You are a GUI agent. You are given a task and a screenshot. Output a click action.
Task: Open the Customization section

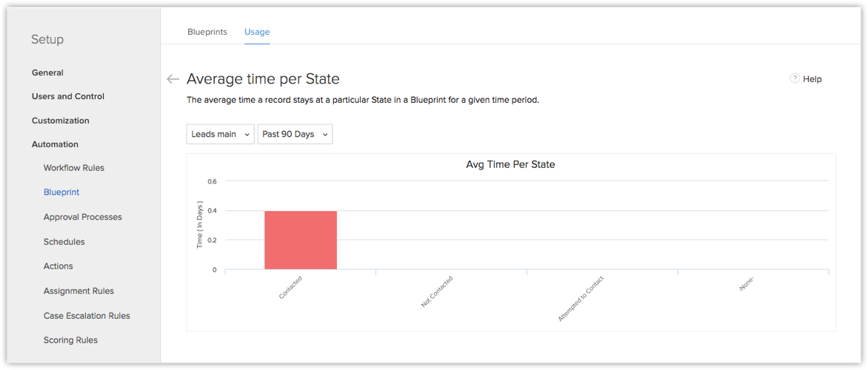pyautogui.click(x=60, y=121)
